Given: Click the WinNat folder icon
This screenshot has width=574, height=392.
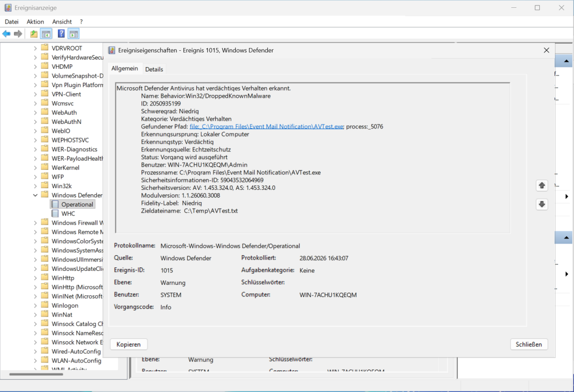Looking at the screenshot, I should pyautogui.click(x=45, y=314).
